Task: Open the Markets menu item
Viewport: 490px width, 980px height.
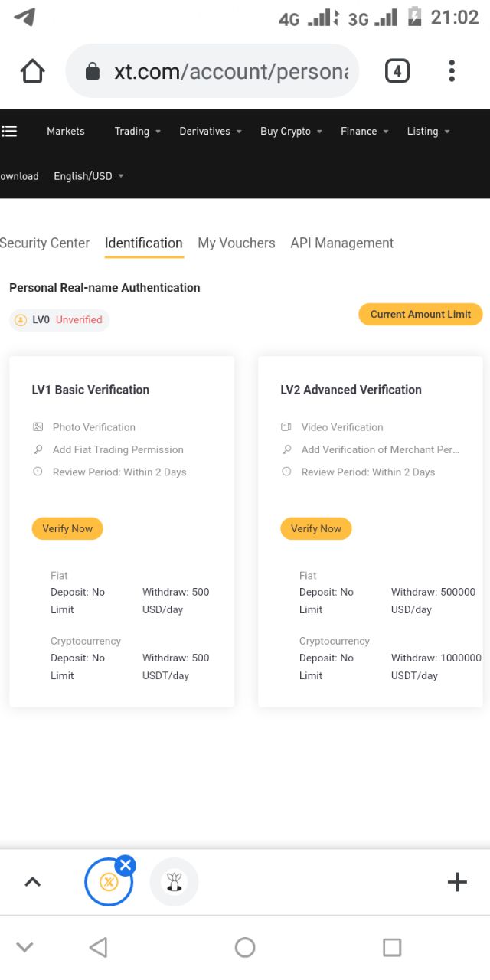Action: [x=66, y=131]
